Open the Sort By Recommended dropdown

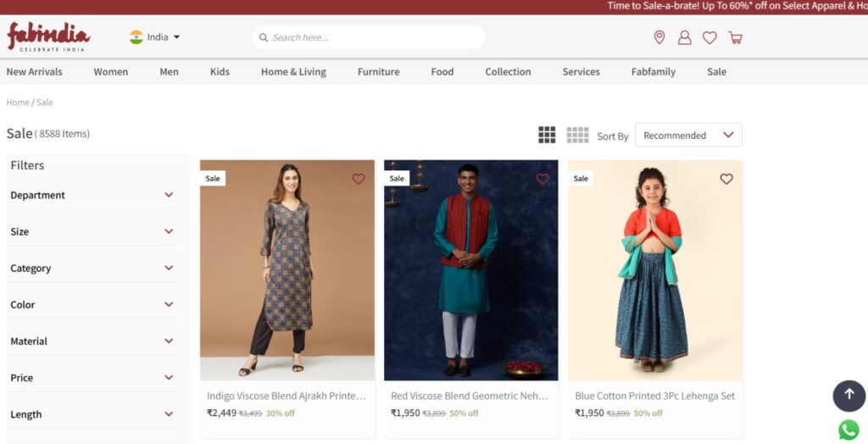pos(688,135)
